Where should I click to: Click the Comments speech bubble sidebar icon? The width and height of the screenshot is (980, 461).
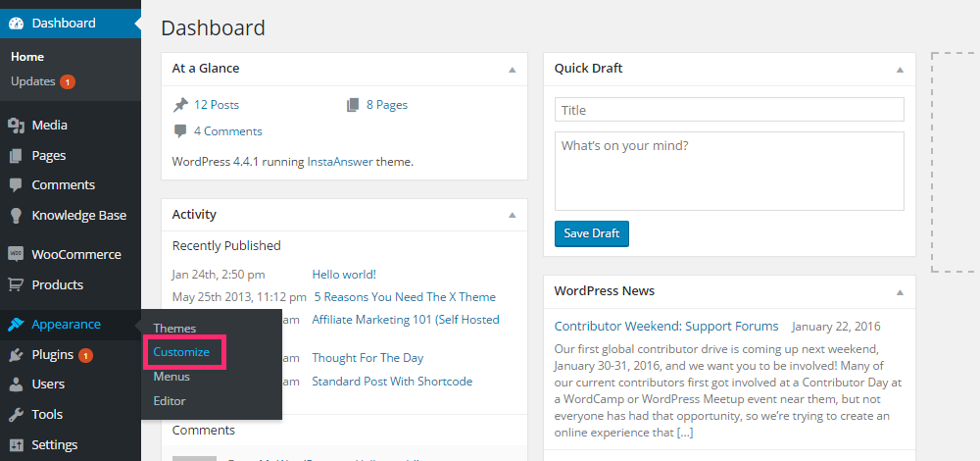tap(17, 185)
